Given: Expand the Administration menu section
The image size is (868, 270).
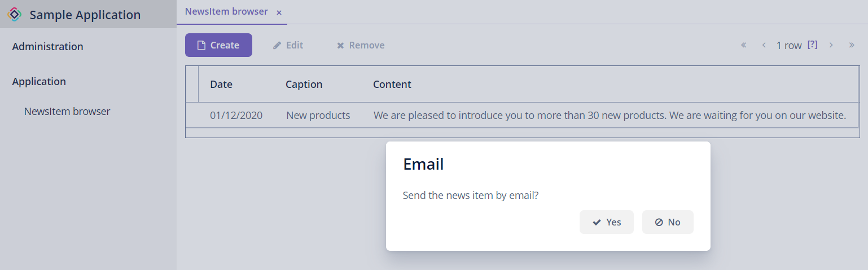Looking at the screenshot, I should [47, 47].
